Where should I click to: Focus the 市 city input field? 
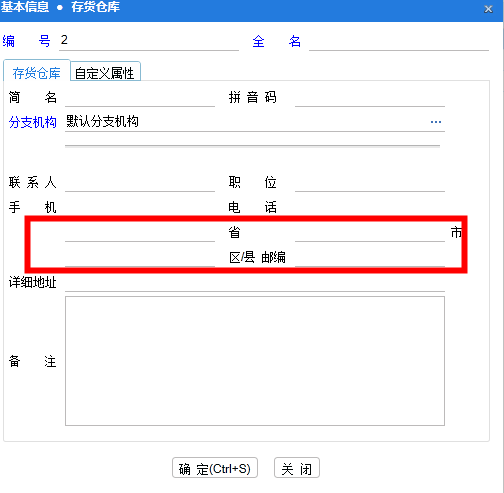(370, 232)
